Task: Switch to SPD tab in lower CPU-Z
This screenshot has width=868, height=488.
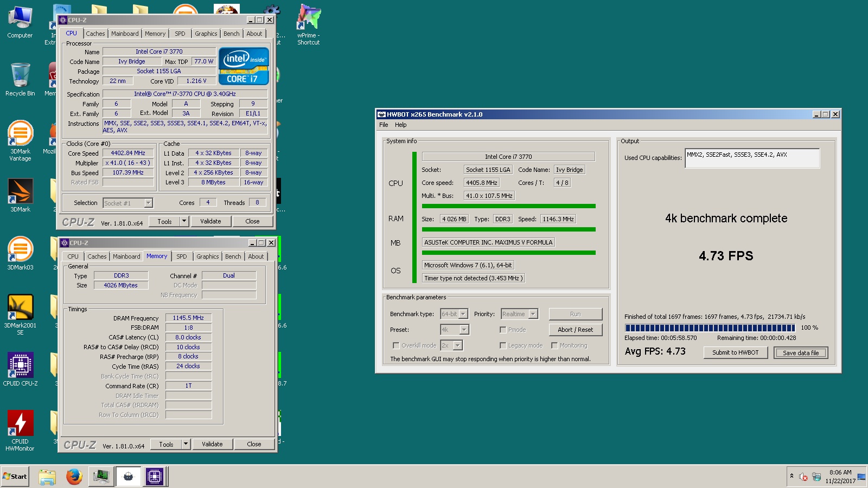Action: [x=182, y=256]
